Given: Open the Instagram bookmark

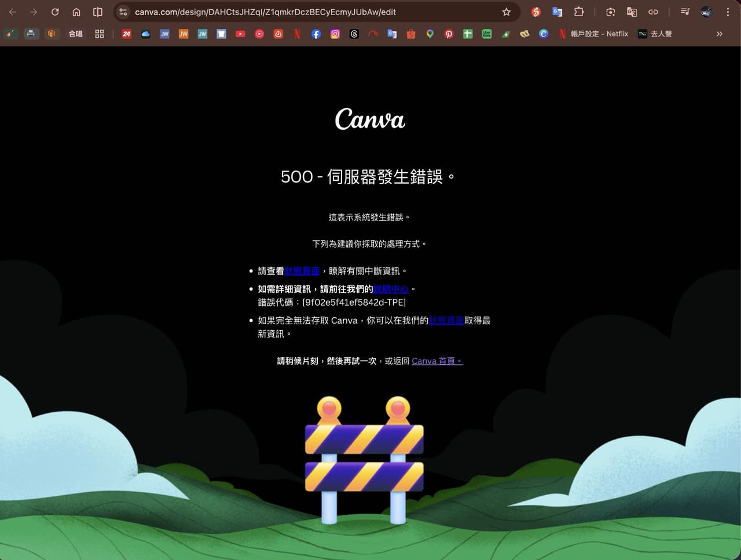Looking at the screenshot, I should (335, 34).
